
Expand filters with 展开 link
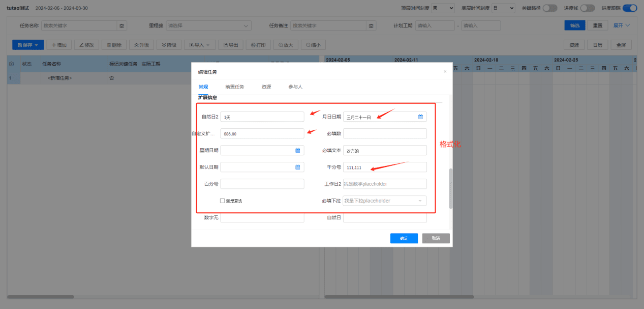[x=622, y=25]
